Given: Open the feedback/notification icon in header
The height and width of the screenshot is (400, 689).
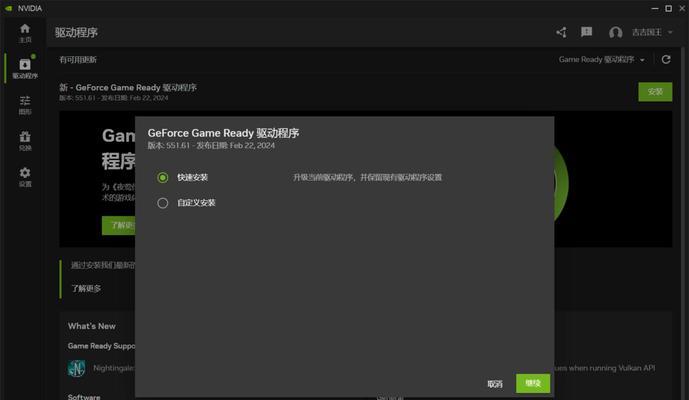Looking at the screenshot, I should pos(586,32).
